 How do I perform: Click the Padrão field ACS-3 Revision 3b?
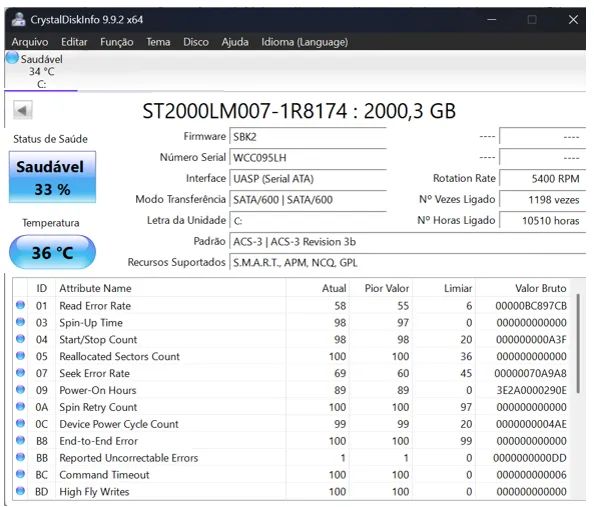tap(408, 242)
